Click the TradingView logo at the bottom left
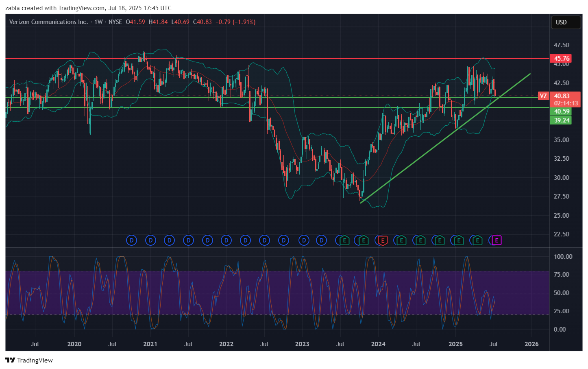Screen dimensions: 588x369 tap(29, 360)
